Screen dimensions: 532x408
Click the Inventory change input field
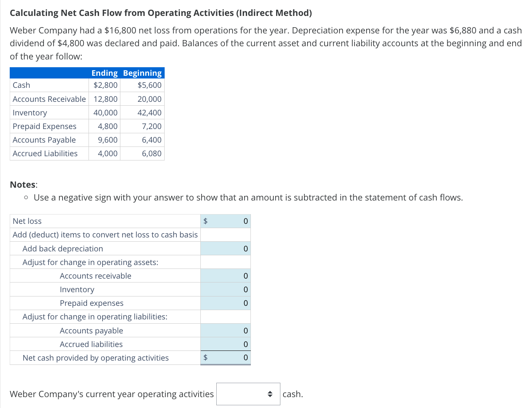click(229, 289)
